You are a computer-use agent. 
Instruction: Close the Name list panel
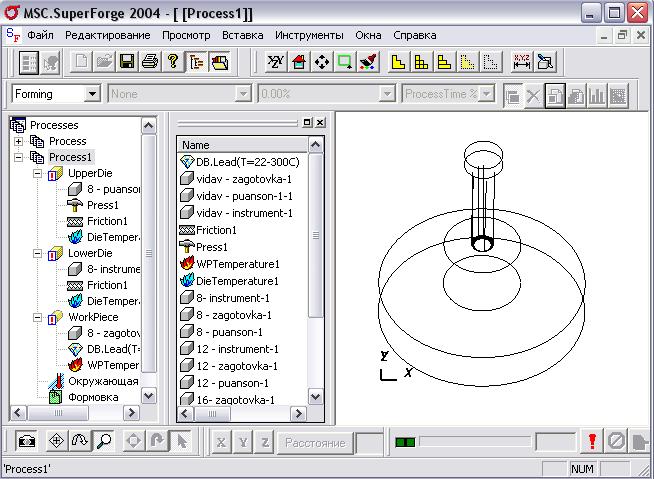[x=320, y=122]
